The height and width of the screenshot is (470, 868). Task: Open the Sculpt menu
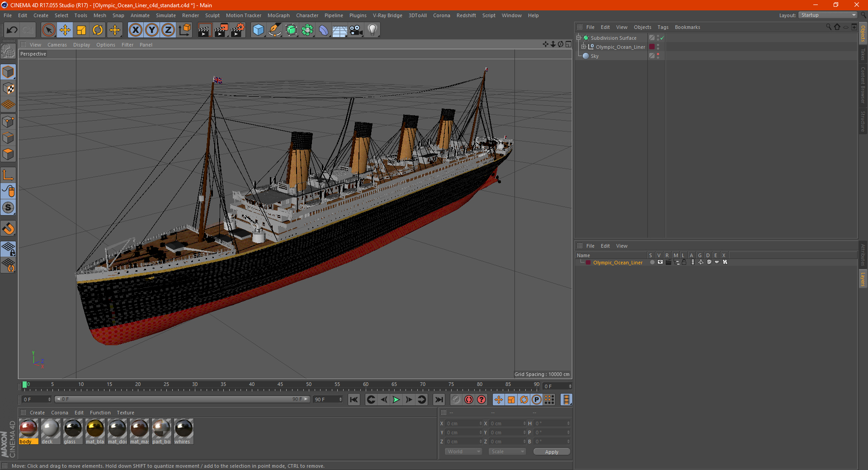(212, 15)
